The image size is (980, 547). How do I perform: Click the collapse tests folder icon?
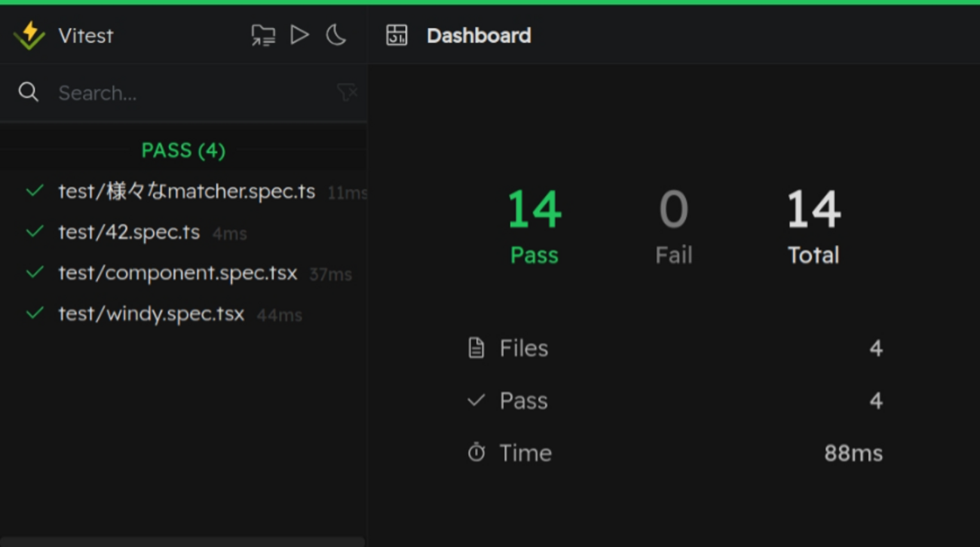click(x=263, y=35)
